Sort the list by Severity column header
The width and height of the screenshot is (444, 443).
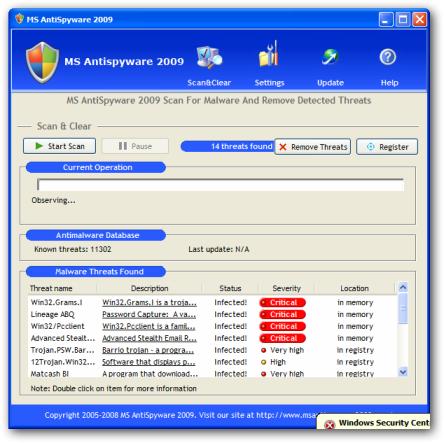(x=286, y=288)
